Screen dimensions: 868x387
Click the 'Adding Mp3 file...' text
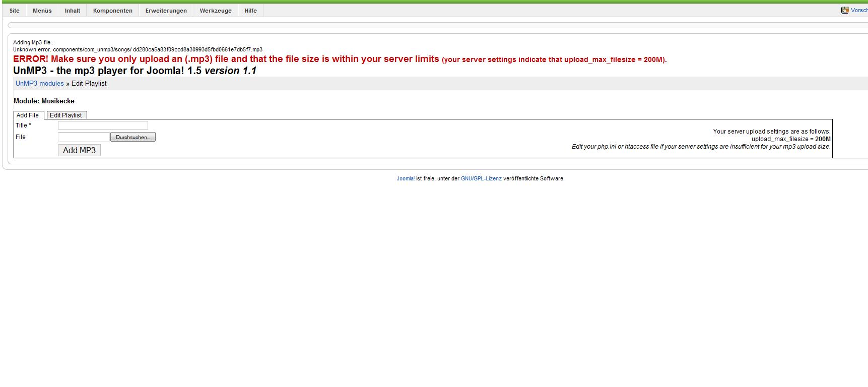coord(34,43)
